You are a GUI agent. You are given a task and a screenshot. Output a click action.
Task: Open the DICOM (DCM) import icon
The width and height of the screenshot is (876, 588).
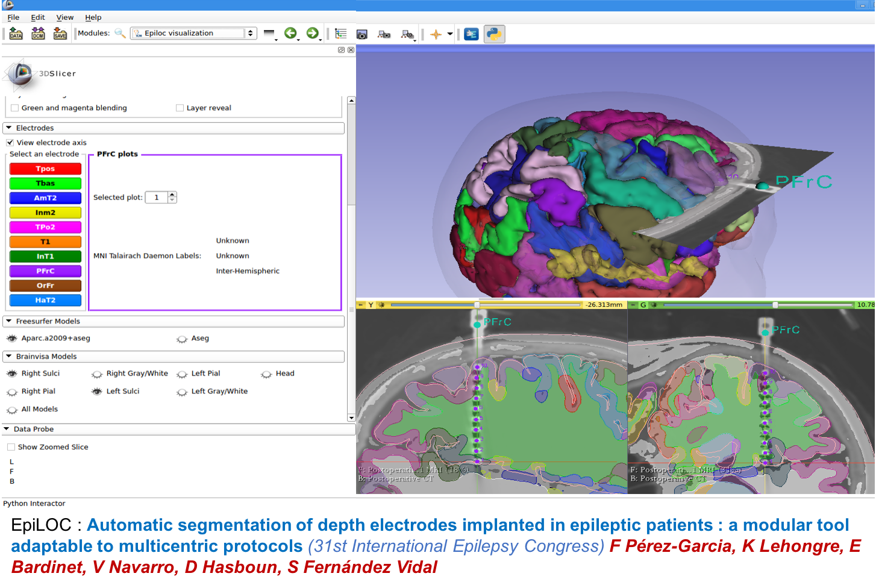38,34
